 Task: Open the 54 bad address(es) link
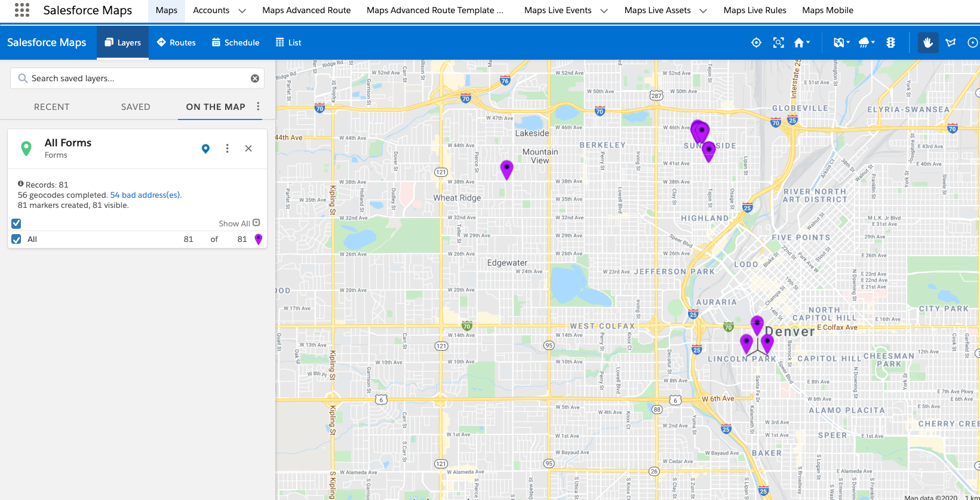(146, 195)
